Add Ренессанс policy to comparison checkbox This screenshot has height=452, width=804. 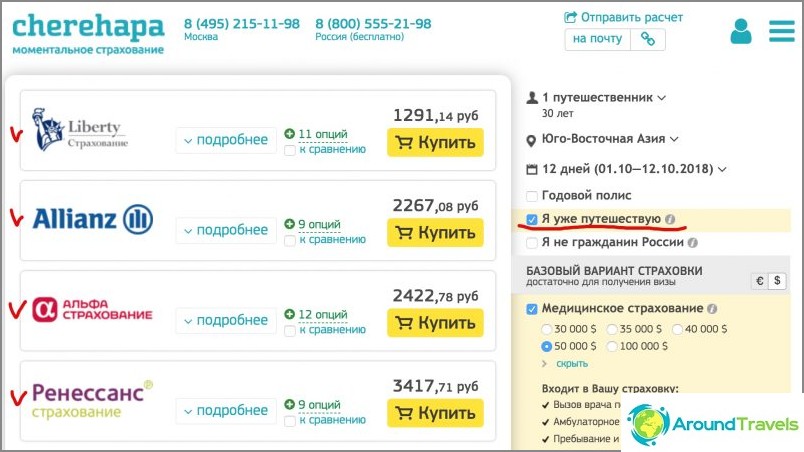[x=290, y=421]
